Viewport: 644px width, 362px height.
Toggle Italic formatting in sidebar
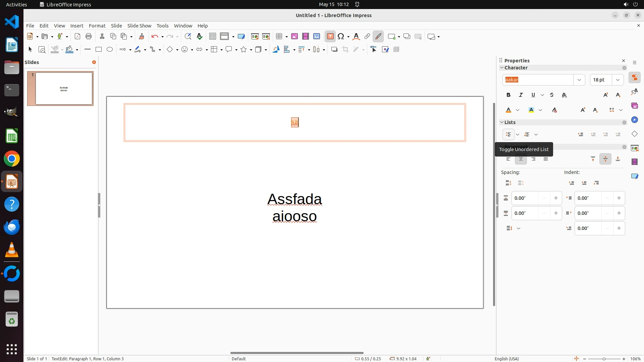tap(521, 95)
